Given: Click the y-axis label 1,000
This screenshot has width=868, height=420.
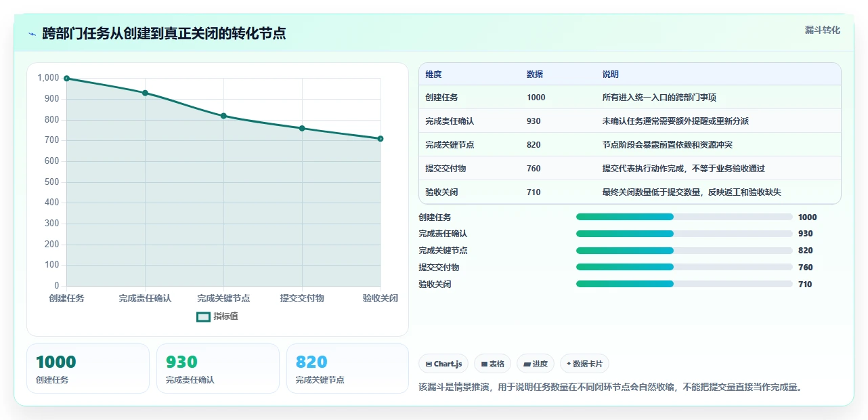Looking at the screenshot, I should tap(48, 78).
